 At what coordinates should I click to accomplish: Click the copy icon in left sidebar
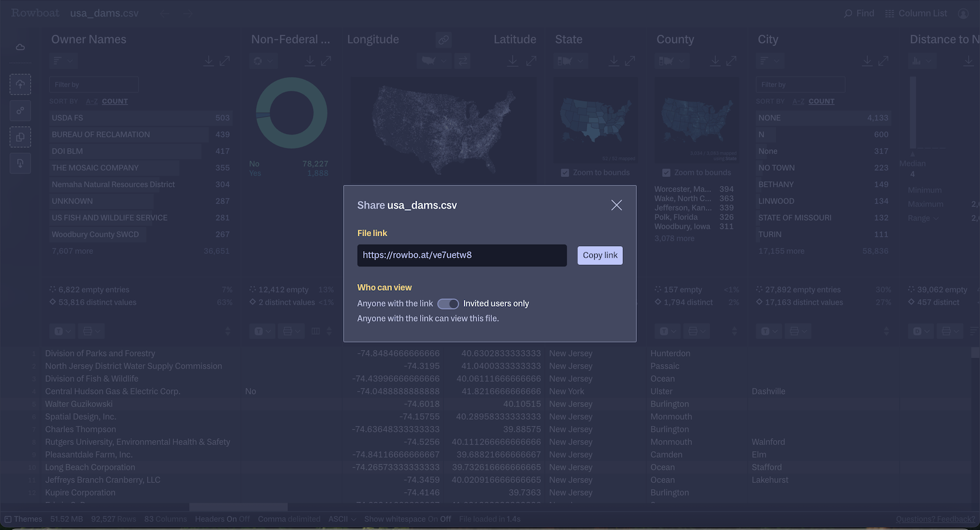20,137
